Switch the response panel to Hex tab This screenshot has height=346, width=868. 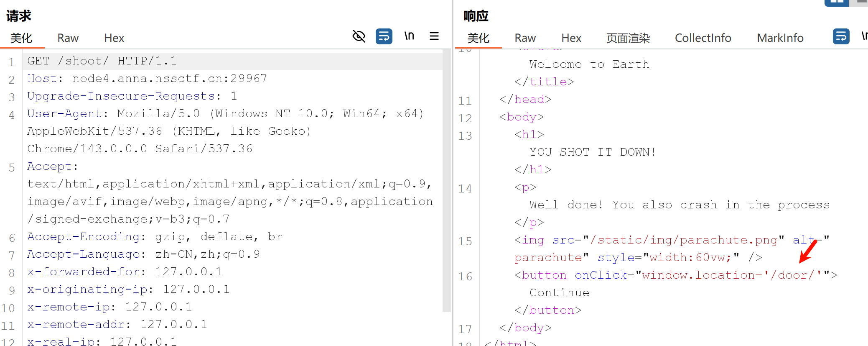[x=571, y=38]
